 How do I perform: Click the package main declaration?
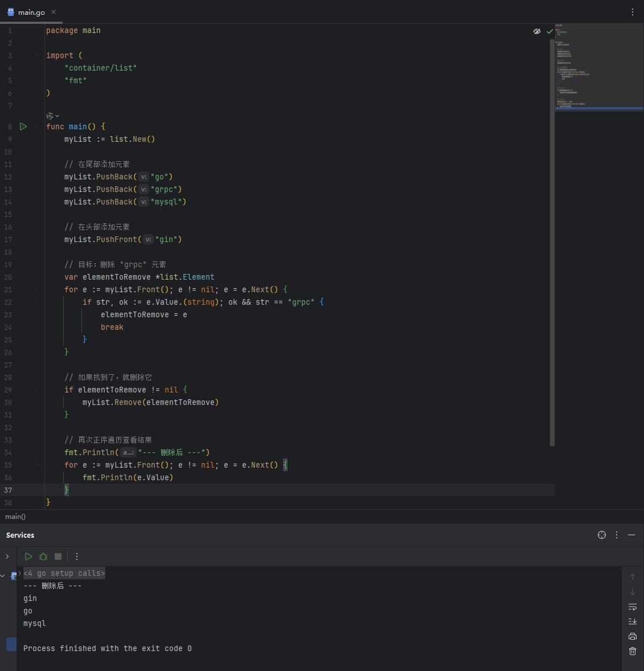click(73, 30)
